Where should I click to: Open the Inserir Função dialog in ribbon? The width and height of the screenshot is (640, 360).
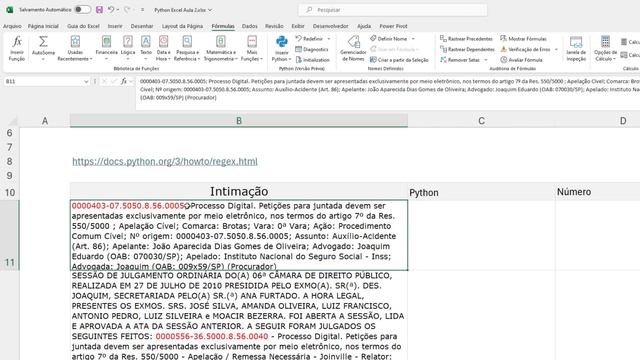(x=17, y=48)
